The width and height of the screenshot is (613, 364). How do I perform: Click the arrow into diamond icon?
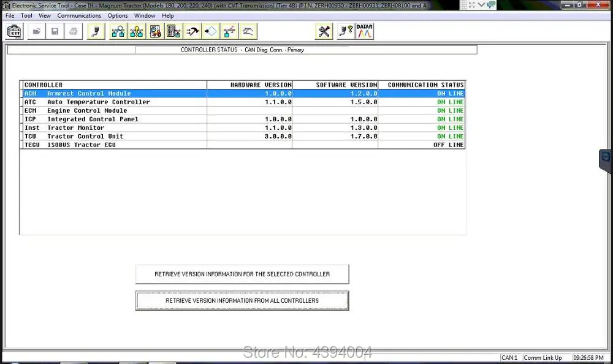(211, 32)
